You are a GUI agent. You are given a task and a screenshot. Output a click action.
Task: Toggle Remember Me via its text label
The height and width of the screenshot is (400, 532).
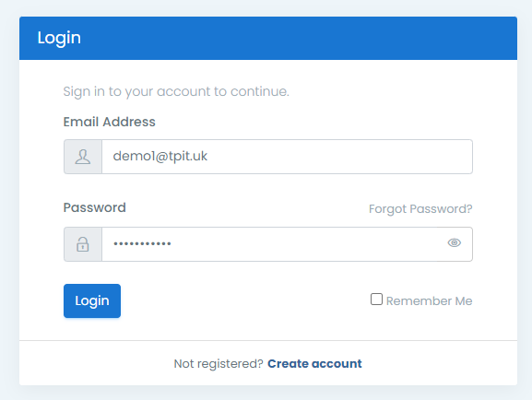pyautogui.click(x=430, y=301)
